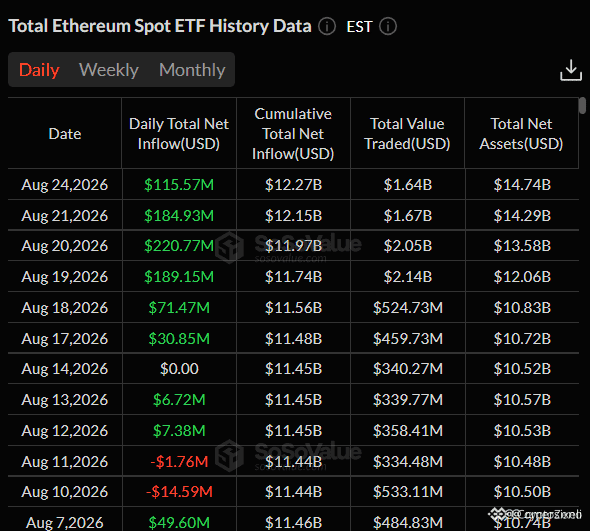The height and width of the screenshot is (531, 590).
Task: Click the $184.93M inflow value
Action: (179, 216)
